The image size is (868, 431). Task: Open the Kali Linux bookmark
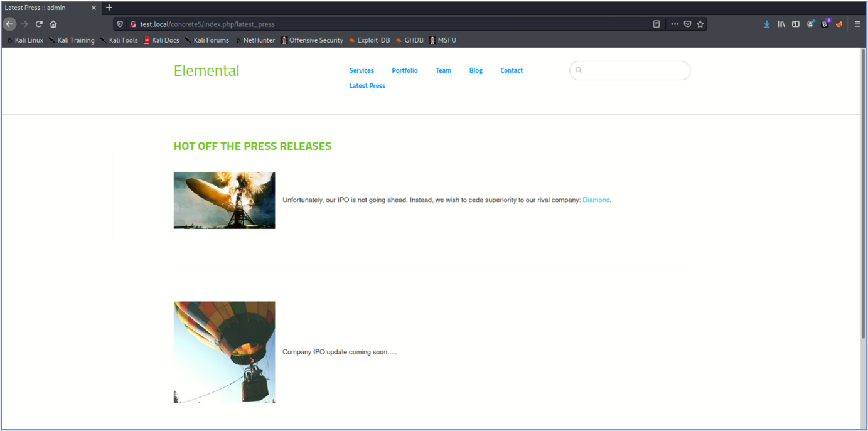pos(25,40)
